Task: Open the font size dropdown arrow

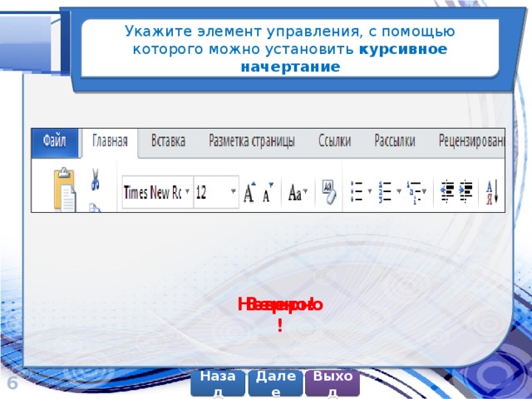Action: (x=234, y=191)
